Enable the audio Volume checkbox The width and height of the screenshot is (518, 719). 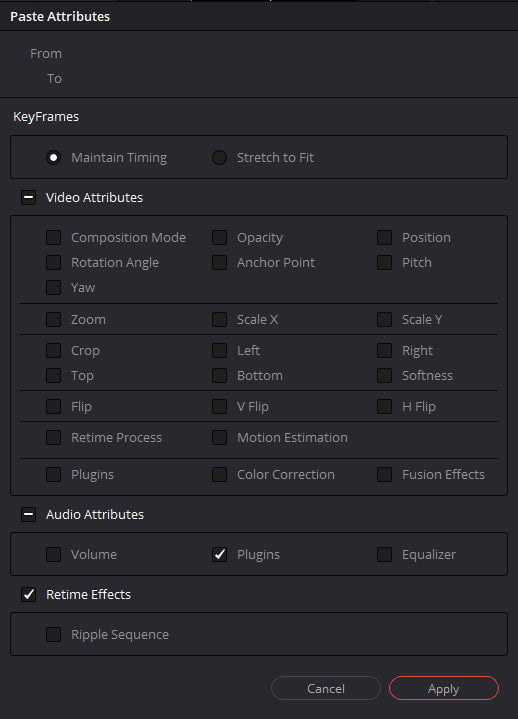pos(54,555)
